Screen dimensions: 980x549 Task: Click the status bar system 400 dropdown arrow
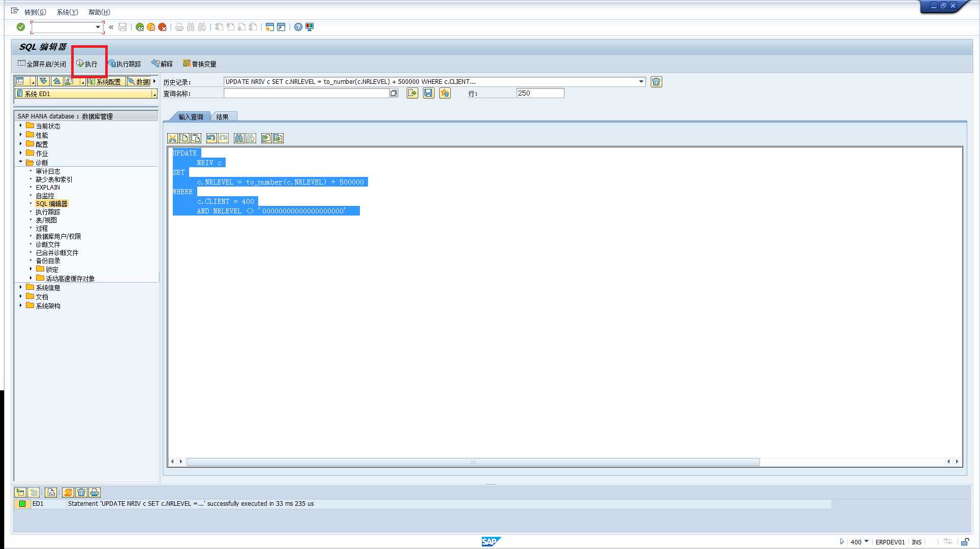point(866,542)
